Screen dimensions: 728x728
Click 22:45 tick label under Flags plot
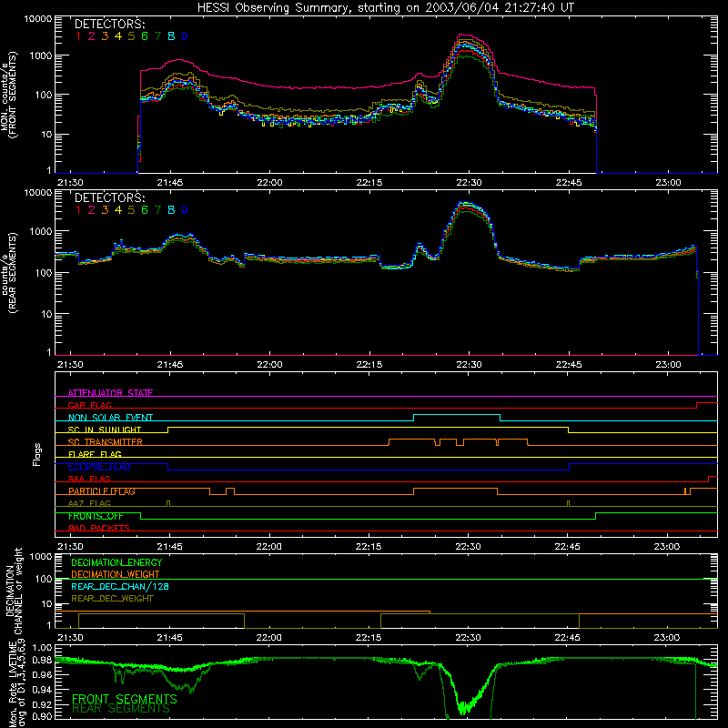pos(567,547)
